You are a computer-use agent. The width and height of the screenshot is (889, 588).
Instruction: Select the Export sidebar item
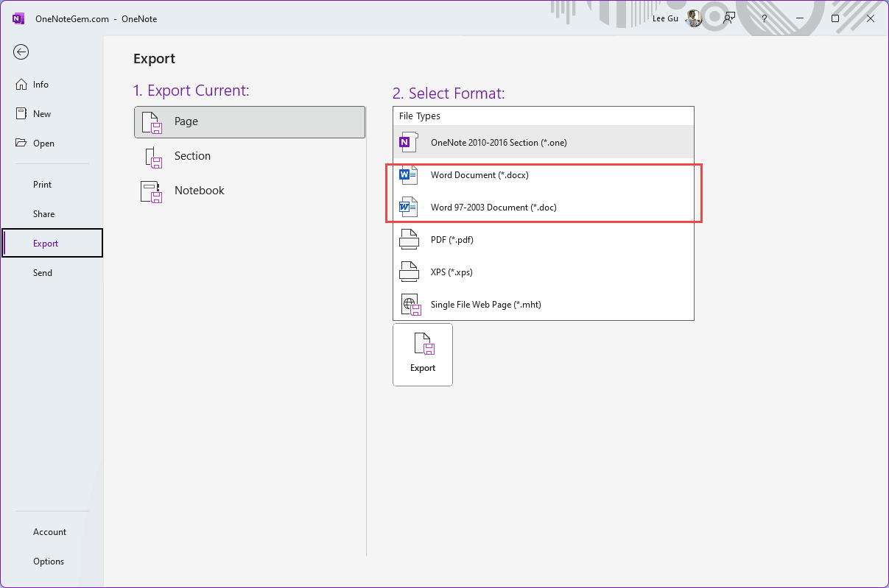tap(52, 244)
